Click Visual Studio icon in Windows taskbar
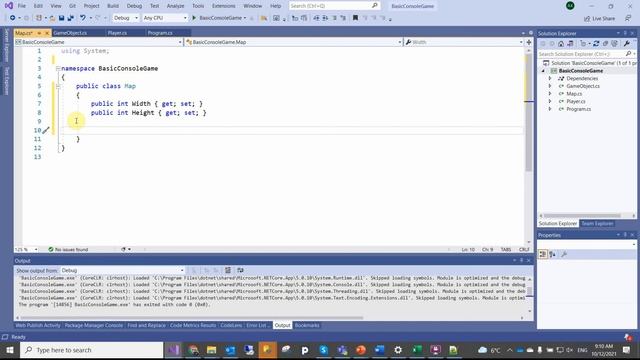This screenshot has width=640, height=360. click(174, 350)
